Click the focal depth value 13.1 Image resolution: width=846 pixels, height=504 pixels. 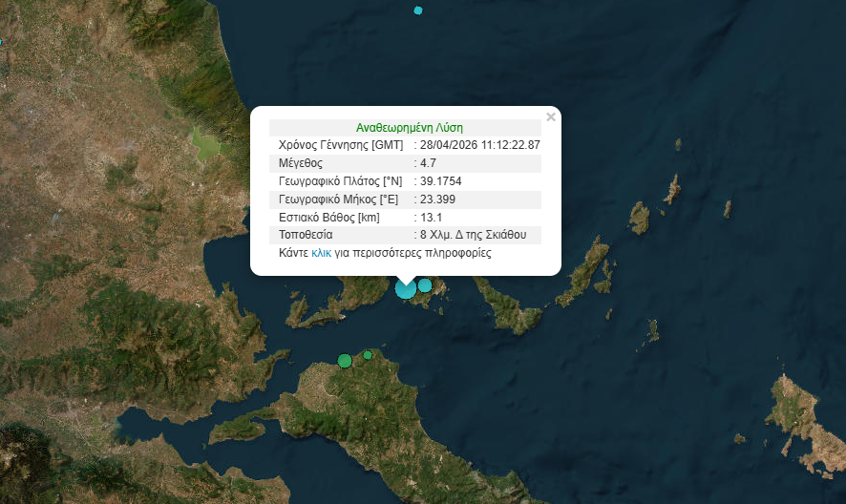tap(430, 218)
